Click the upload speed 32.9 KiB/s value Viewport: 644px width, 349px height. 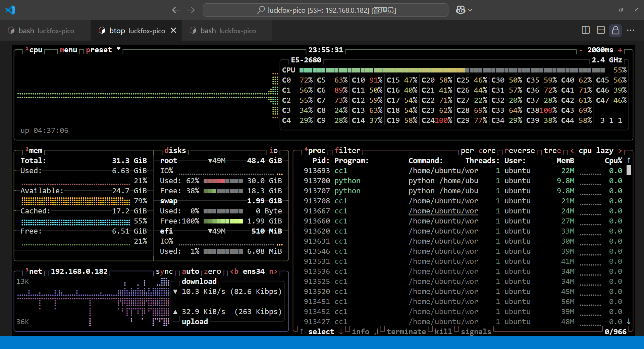click(204, 312)
